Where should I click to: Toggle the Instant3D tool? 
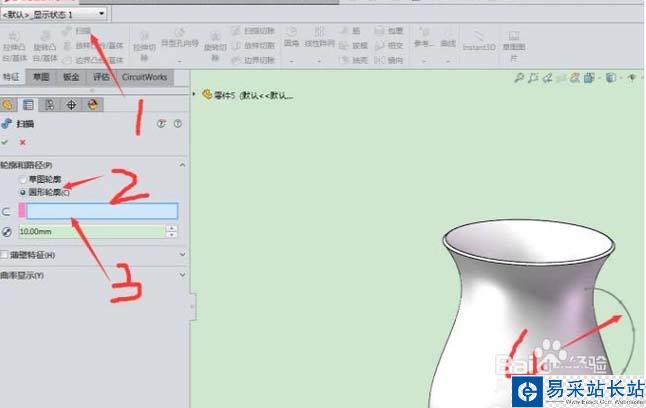479,41
